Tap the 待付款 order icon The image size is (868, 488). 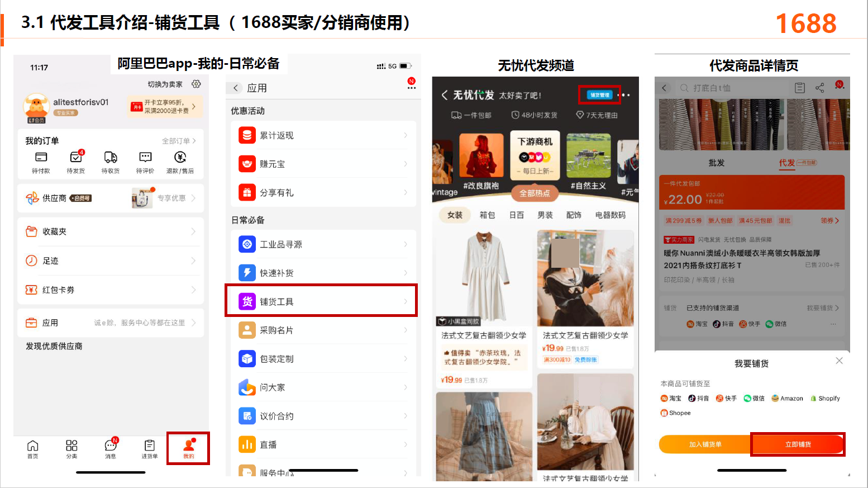(x=41, y=157)
